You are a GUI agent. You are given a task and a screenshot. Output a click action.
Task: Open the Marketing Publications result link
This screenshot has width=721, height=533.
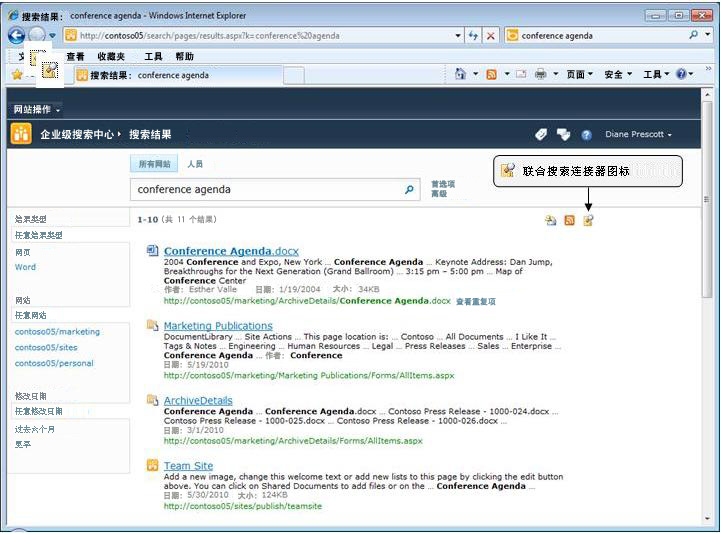(218, 326)
